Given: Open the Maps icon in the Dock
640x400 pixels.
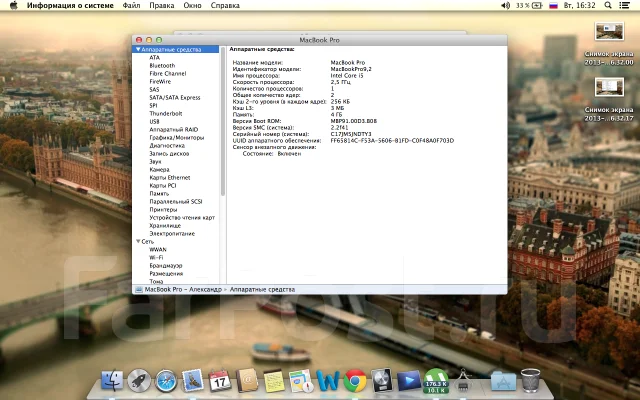Looking at the screenshot, I should tap(301, 381).
